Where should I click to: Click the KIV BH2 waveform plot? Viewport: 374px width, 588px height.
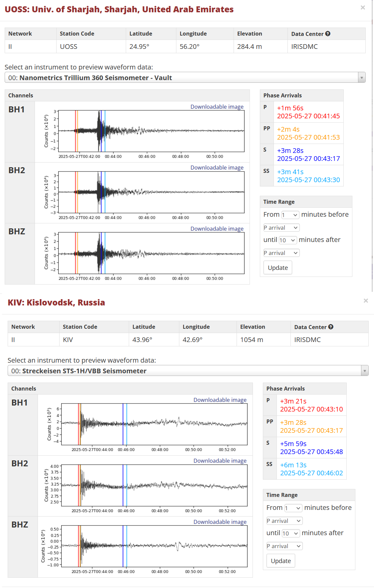154,485
